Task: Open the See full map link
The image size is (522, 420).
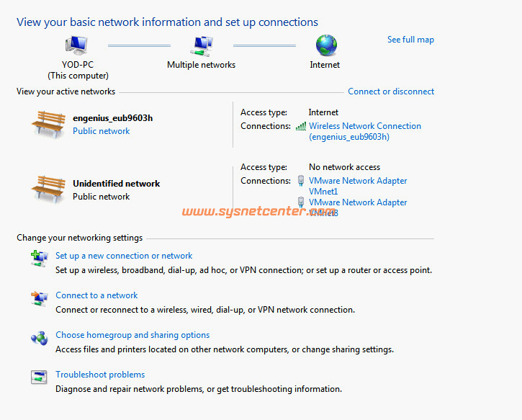Action: [x=410, y=40]
